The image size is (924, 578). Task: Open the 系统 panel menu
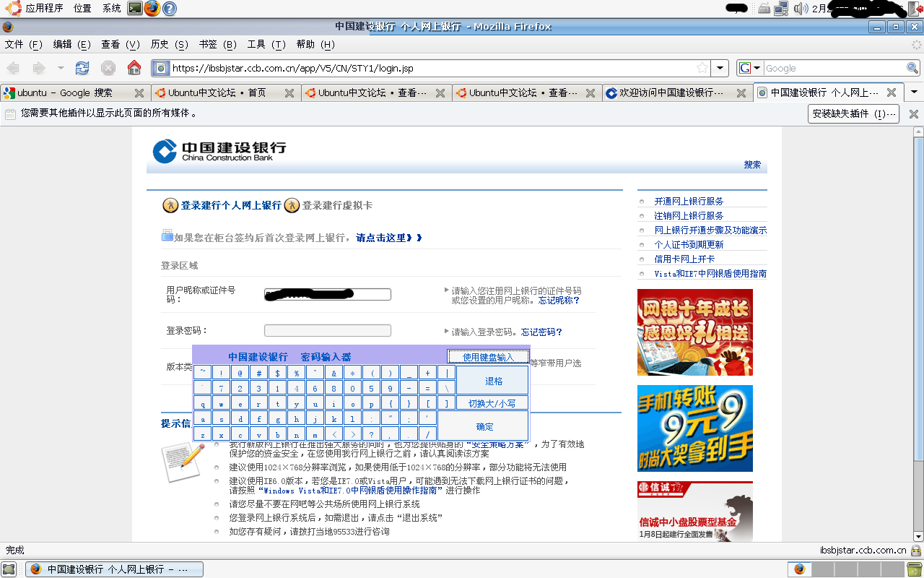(111, 9)
